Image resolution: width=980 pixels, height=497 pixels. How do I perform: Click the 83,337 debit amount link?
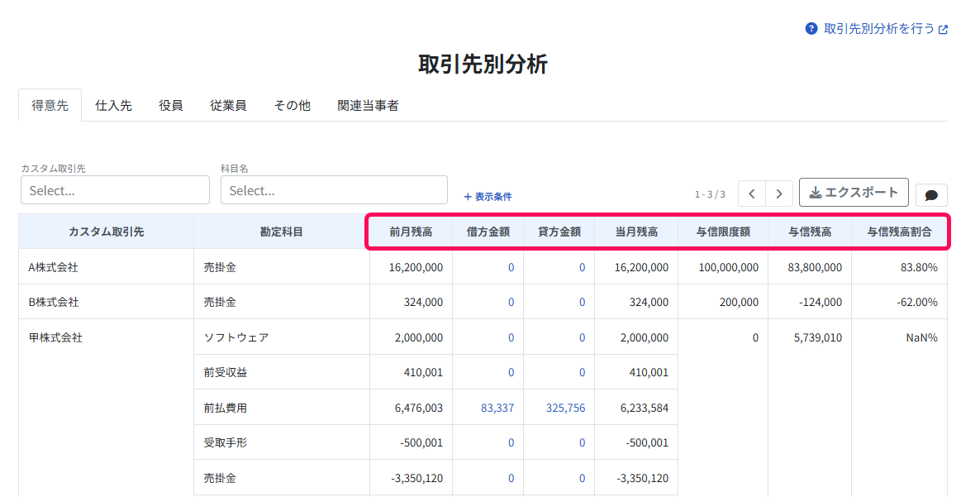(x=497, y=408)
